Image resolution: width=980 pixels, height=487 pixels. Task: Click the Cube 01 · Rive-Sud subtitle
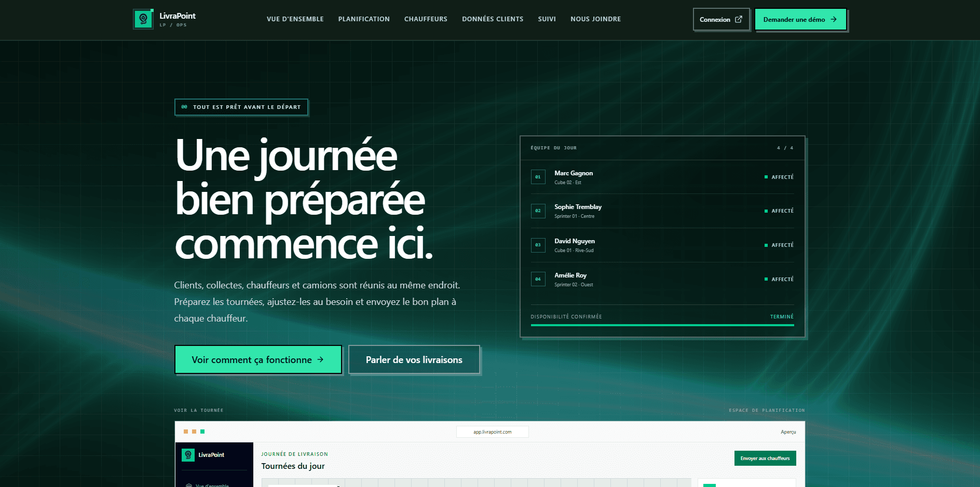tap(574, 251)
